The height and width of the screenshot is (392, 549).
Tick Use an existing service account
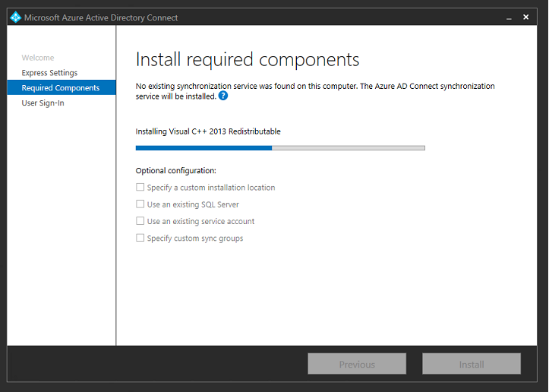coord(140,221)
